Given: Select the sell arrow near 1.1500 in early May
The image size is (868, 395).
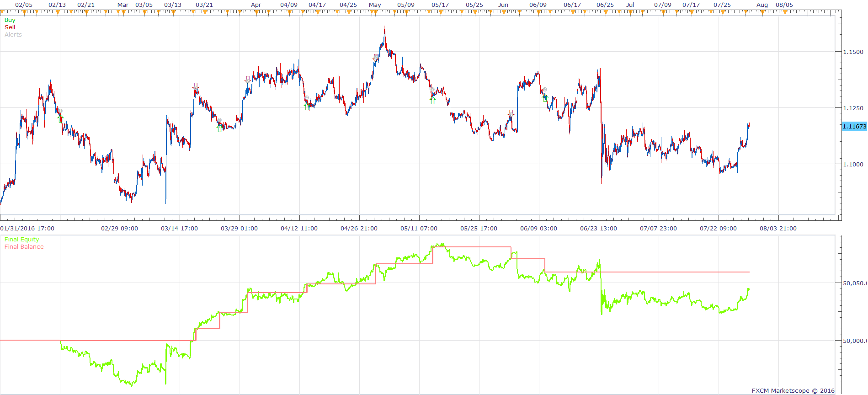Looking at the screenshot, I should [376, 58].
